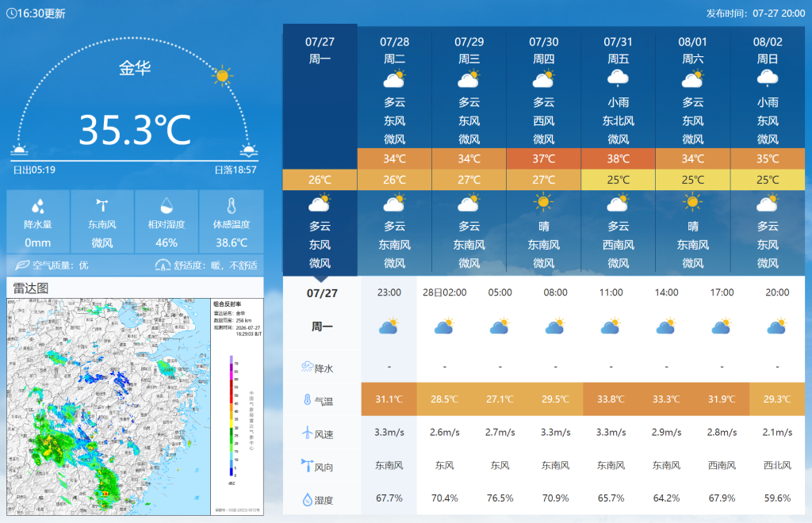The height and width of the screenshot is (523, 812).
Task: Select the 07/31 周五 forecast column
Action: click(x=619, y=150)
